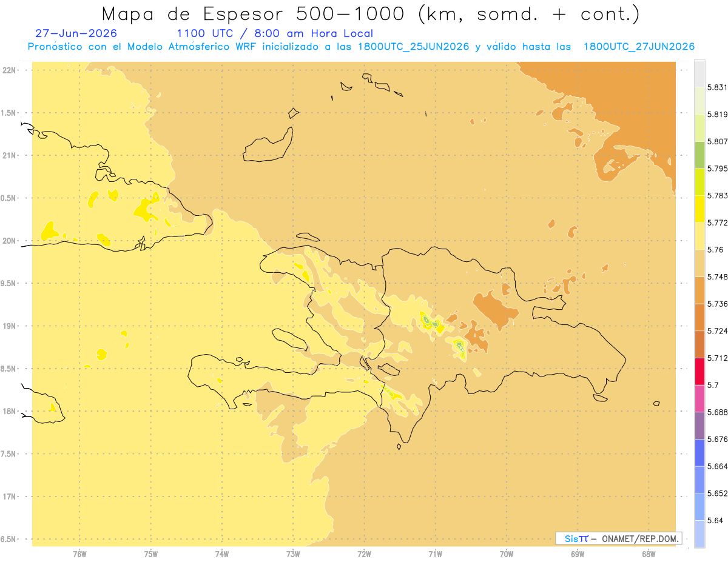728x562 pixels.
Task: Click the 76W longitude label
Action: tap(79, 554)
